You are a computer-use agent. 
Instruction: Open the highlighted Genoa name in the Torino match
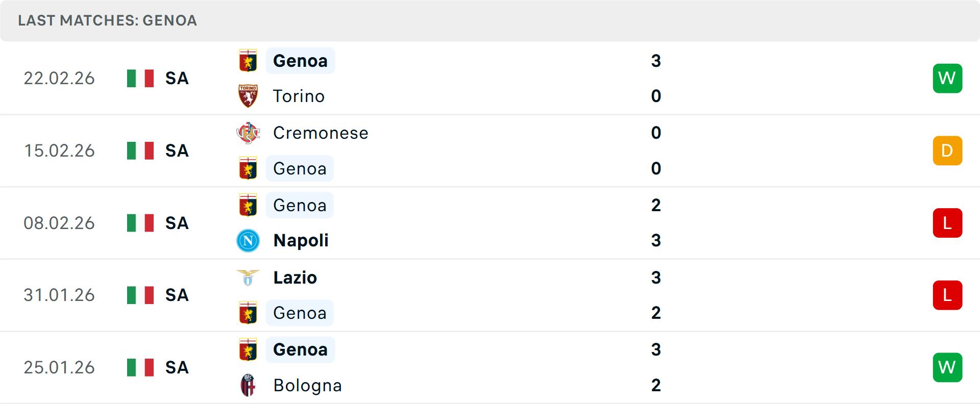pos(300,60)
